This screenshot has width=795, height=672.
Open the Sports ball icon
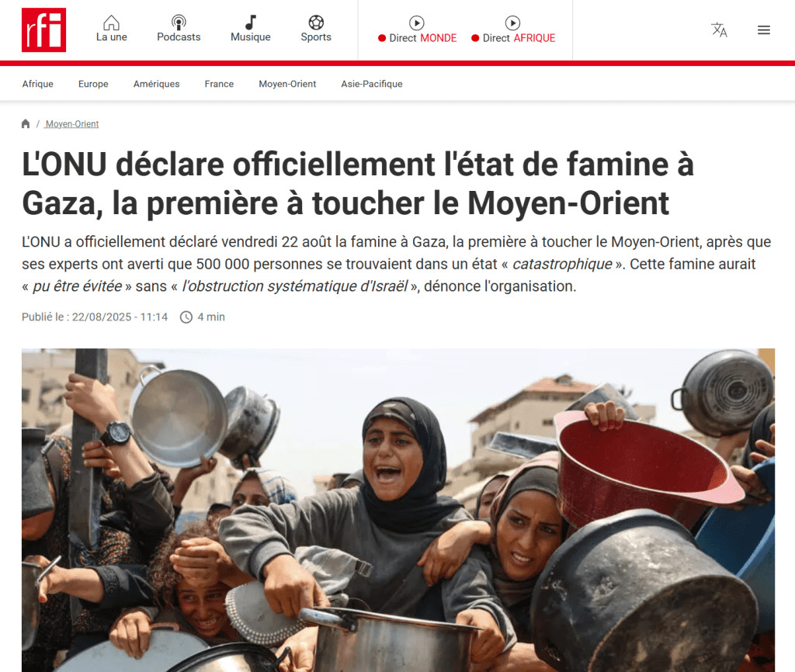[316, 23]
